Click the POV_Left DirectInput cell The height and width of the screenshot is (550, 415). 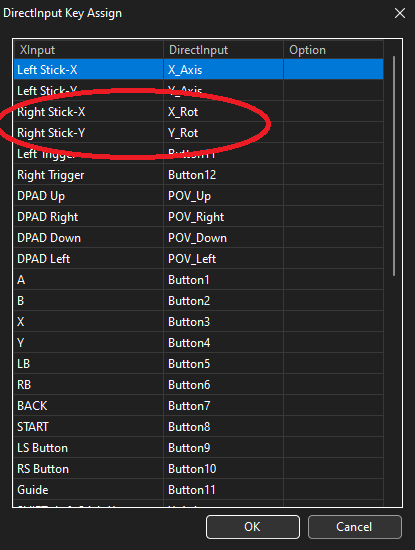(223, 259)
